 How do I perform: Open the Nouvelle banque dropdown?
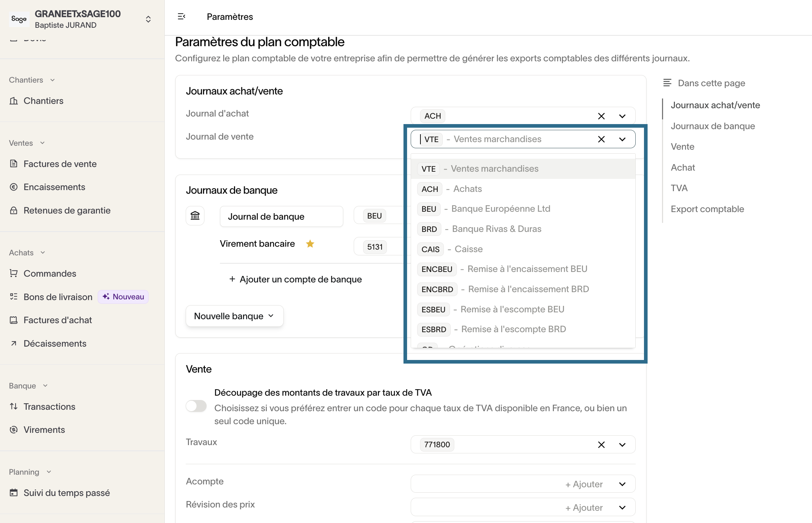(234, 316)
